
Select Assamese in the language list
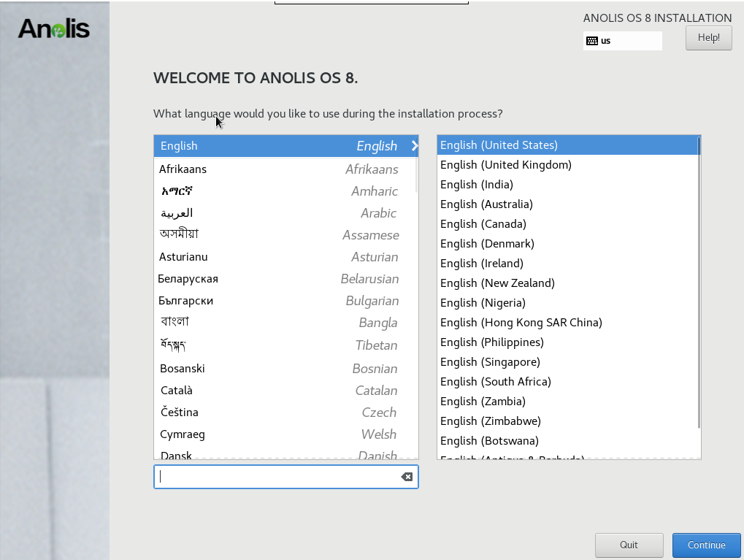[285, 234]
